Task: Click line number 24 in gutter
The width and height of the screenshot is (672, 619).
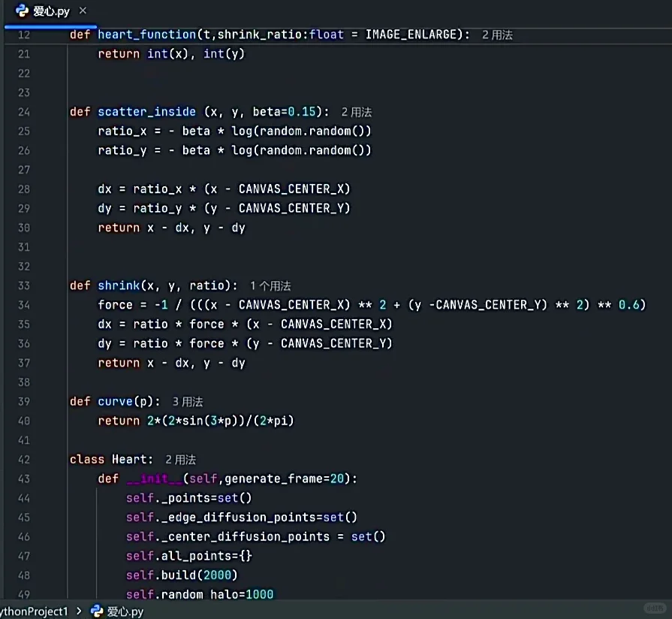Action: tap(24, 112)
